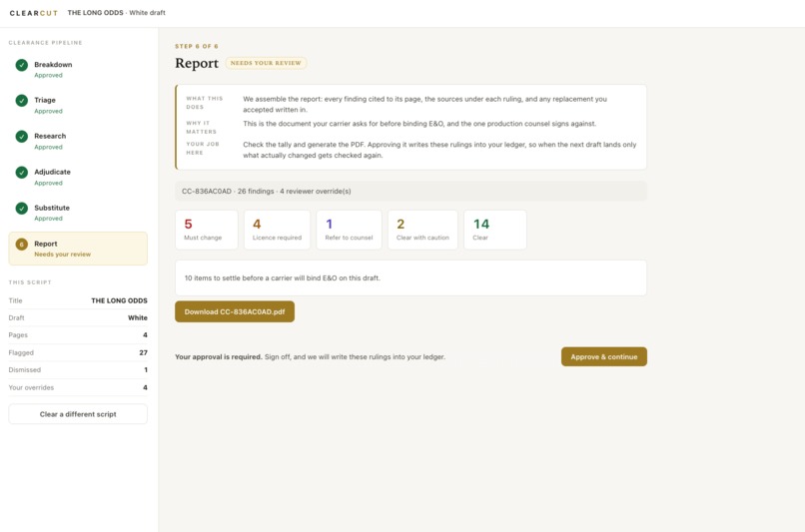Open the Triage pipeline step

click(x=78, y=105)
